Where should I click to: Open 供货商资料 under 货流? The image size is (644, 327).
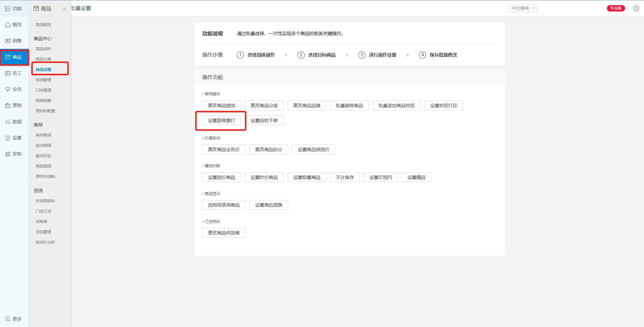click(45, 201)
